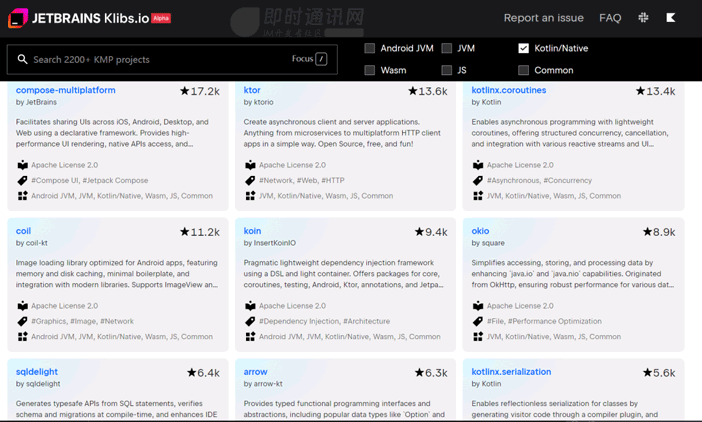The height and width of the screenshot is (422, 702).
Task: Click platforms icon on koin card
Action: (250, 337)
